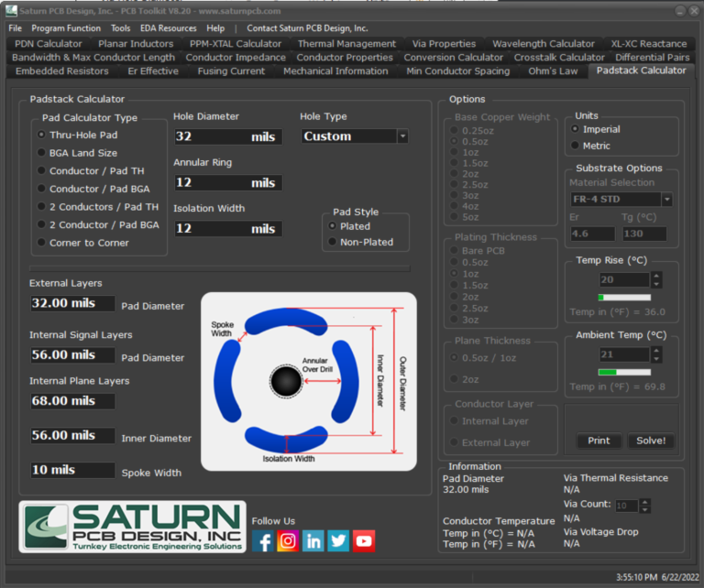Open the Program Function menu
The height and width of the screenshot is (588, 704).
click(x=66, y=28)
